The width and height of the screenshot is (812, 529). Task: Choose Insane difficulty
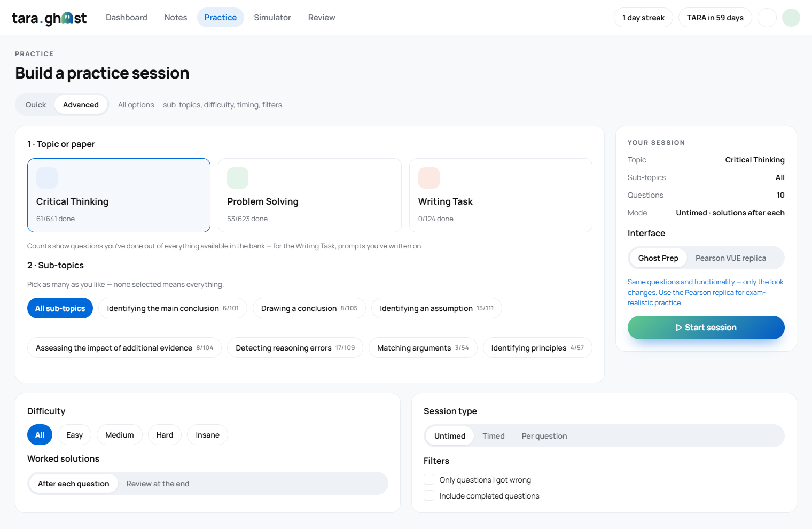click(x=207, y=435)
